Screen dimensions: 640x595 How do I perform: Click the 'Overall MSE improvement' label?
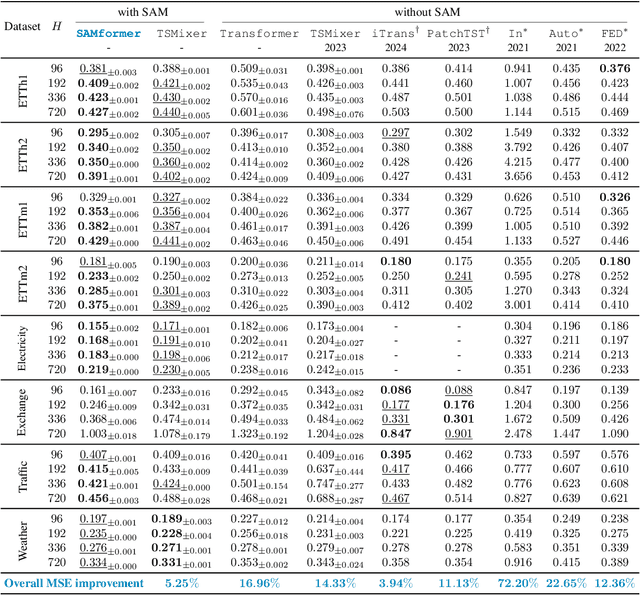coord(74,583)
